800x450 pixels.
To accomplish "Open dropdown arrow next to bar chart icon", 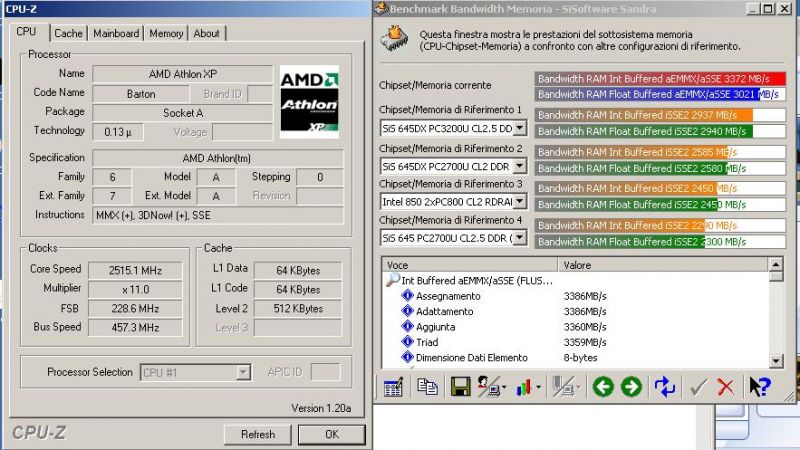I will pyautogui.click(x=538, y=388).
